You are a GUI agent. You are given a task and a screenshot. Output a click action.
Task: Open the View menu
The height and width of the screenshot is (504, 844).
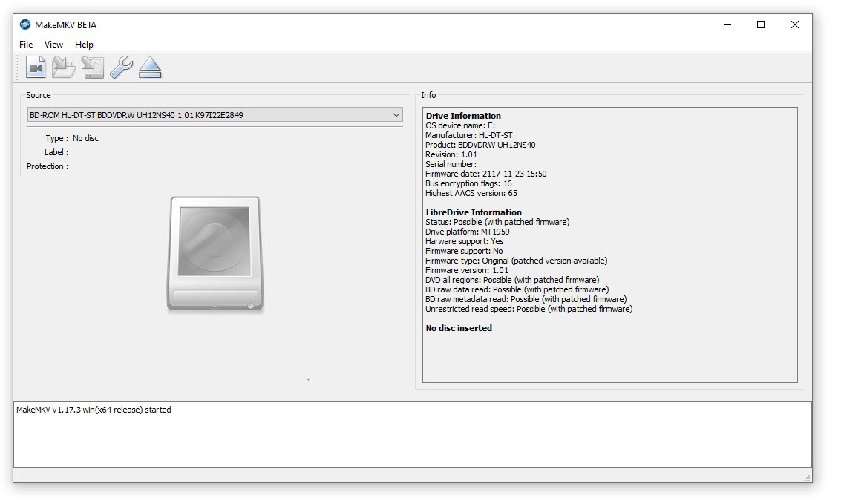(x=54, y=44)
